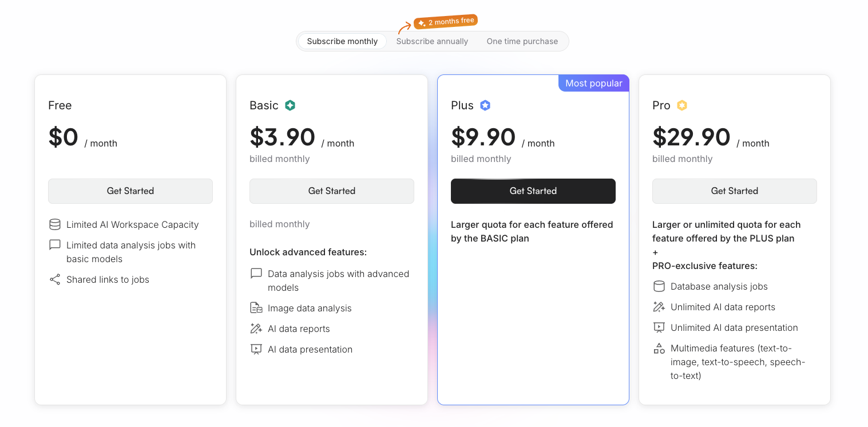Click Get Started on the Free plan
The height and width of the screenshot is (427, 868).
click(130, 191)
